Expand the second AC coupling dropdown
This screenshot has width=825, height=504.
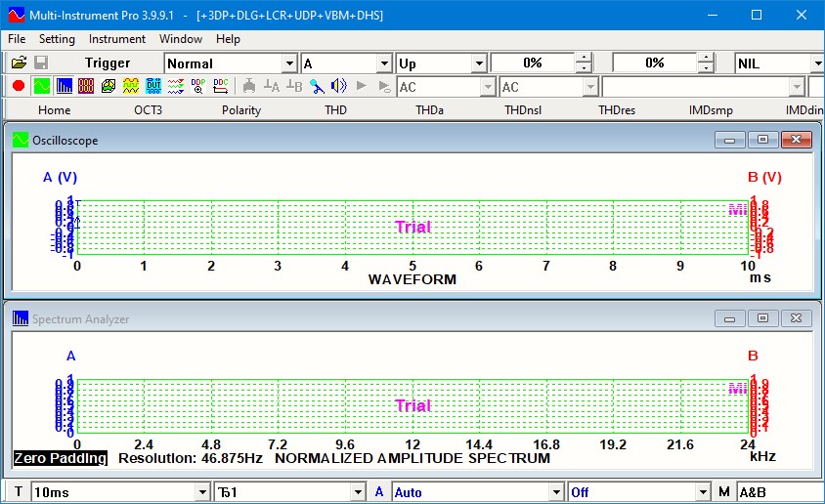(590, 87)
